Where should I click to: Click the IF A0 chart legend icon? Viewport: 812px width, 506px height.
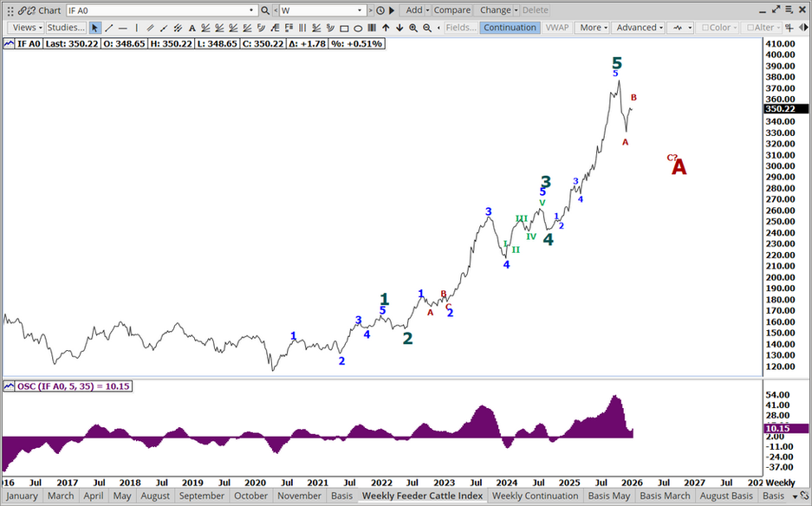(9, 44)
